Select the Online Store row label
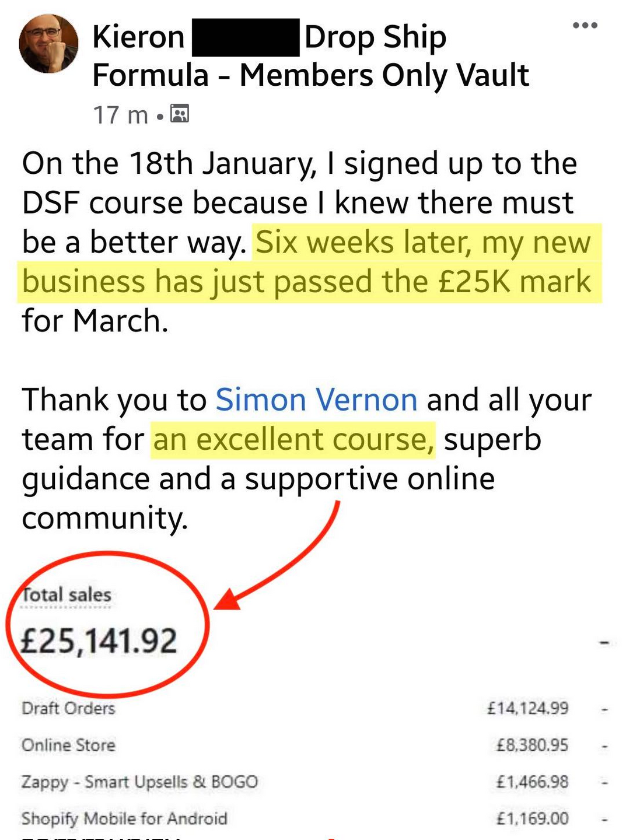 (68, 745)
